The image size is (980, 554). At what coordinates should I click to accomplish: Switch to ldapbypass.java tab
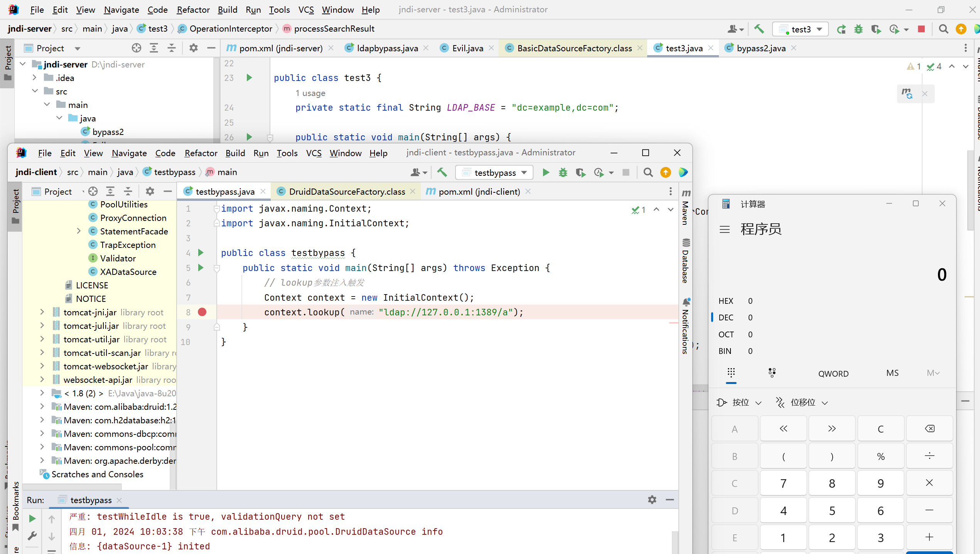click(387, 48)
